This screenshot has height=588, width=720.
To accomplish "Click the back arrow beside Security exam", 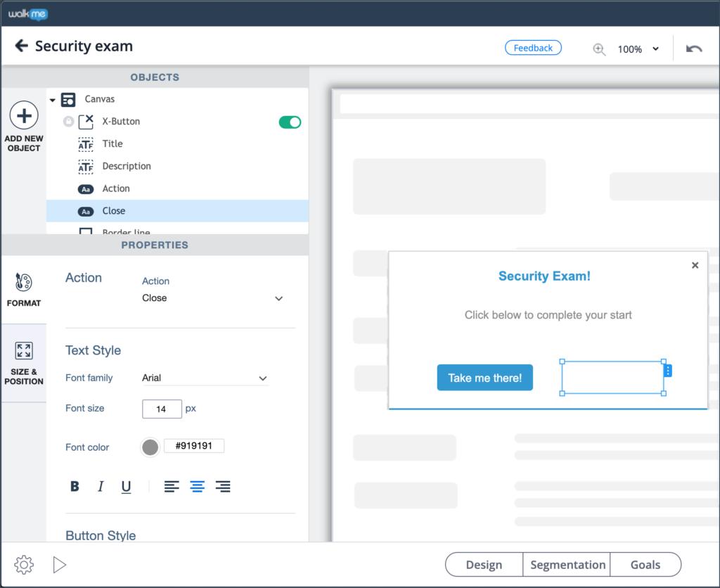I will click(x=22, y=46).
